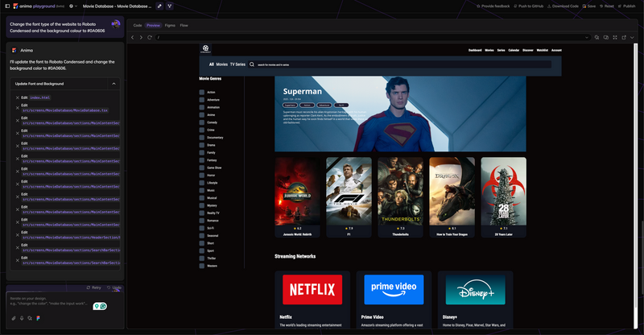Click the select element icon in the chat box
The image size is (644, 335).
tap(30, 318)
